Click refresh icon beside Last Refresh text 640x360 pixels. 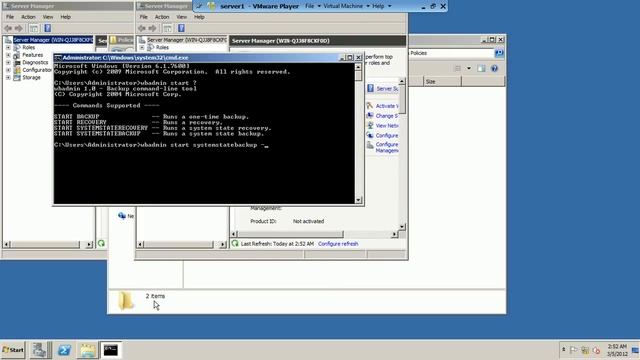(x=235, y=244)
